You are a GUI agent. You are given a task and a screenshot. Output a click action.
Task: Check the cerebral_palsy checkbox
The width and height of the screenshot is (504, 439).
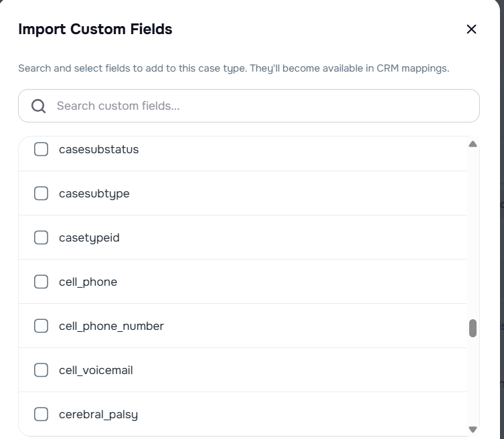(41, 414)
